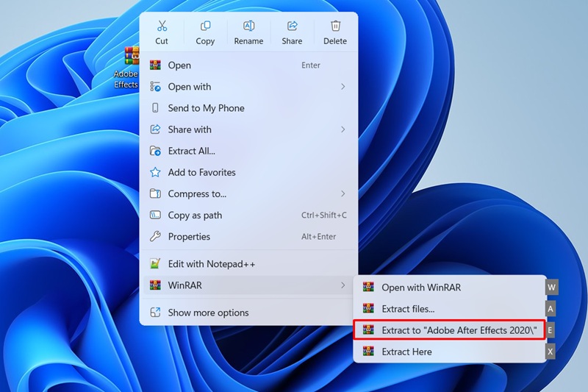588x392 pixels.
Task: Select Share with entry
Action: pos(249,129)
